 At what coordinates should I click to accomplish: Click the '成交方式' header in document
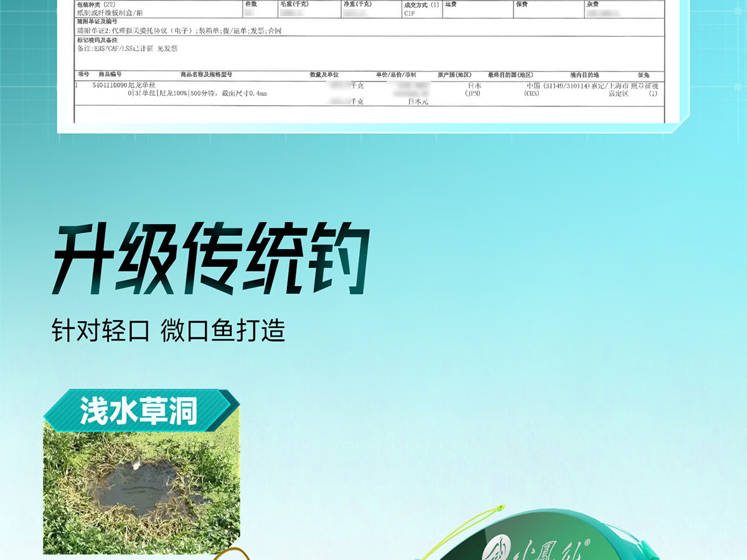coord(421,4)
